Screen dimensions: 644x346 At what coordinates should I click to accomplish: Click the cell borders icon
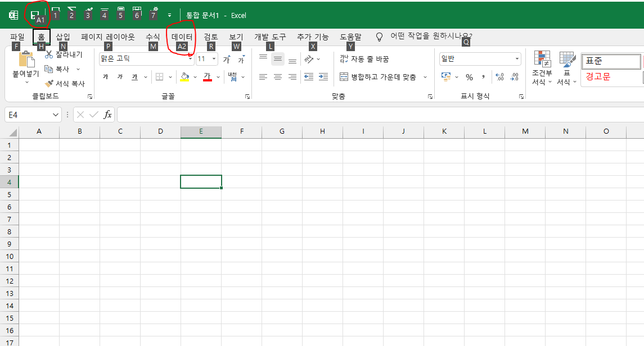tap(159, 76)
